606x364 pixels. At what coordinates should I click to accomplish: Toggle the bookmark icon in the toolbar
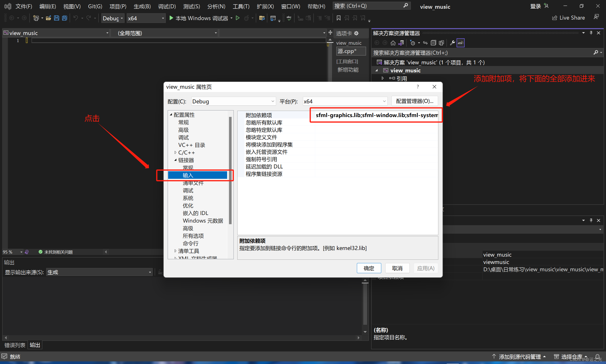tap(338, 18)
